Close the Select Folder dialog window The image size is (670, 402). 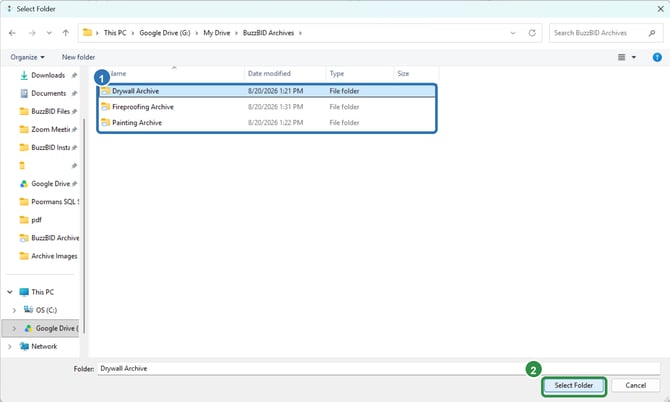[661, 9]
